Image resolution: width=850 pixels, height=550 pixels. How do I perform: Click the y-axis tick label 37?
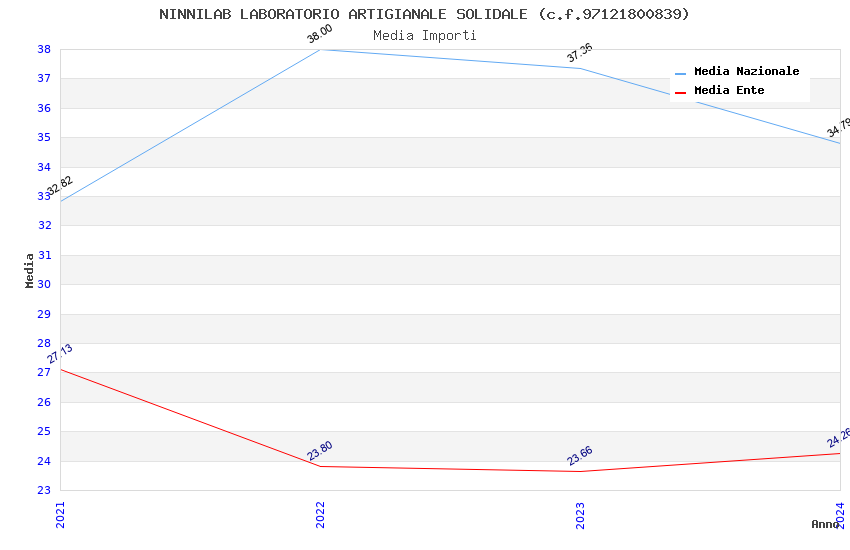(44, 79)
